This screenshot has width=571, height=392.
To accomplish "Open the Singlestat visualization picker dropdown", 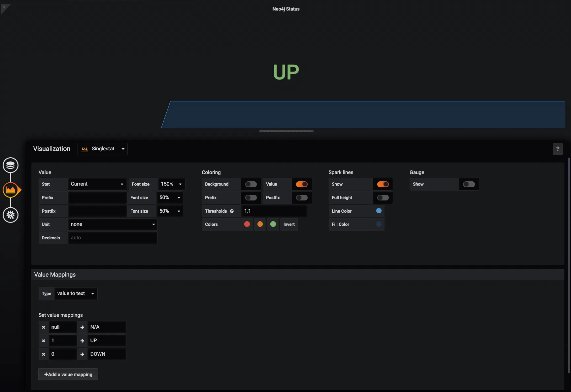I will pyautogui.click(x=103, y=149).
